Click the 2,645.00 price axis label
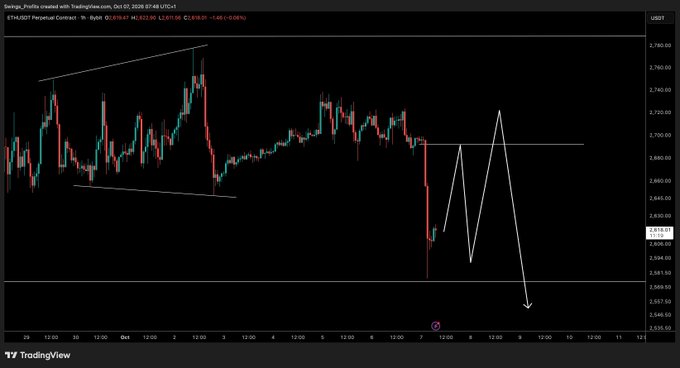Image resolution: width=680 pixels, height=368 pixels. point(660,198)
